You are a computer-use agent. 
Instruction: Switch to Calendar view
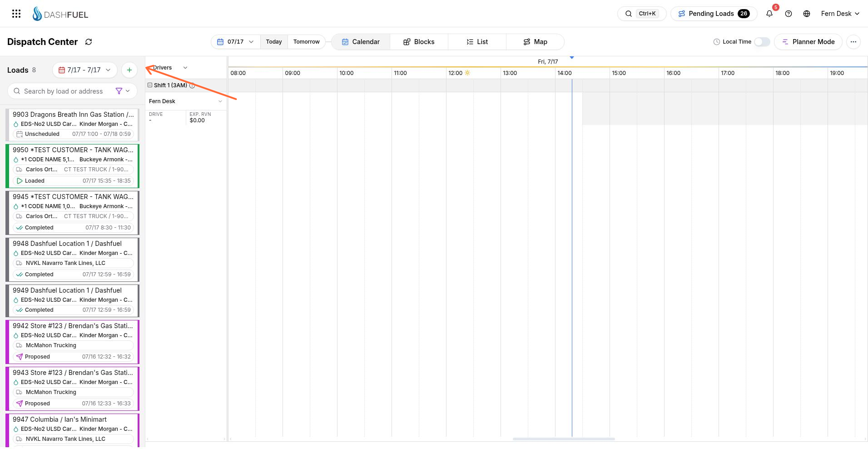point(361,42)
